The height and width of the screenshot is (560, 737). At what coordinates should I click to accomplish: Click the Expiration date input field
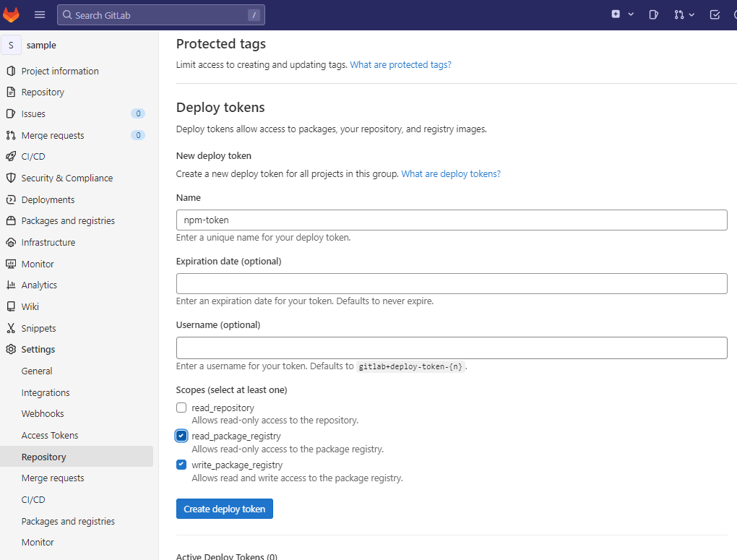451,283
